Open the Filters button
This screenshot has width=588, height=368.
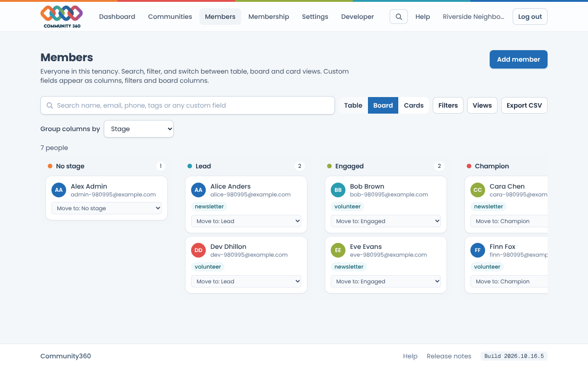click(448, 105)
